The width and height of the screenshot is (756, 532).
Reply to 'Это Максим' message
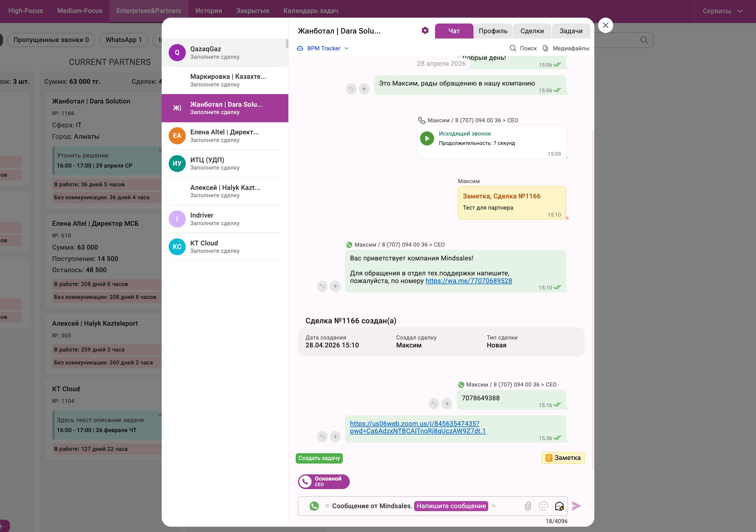[x=351, y=89]
